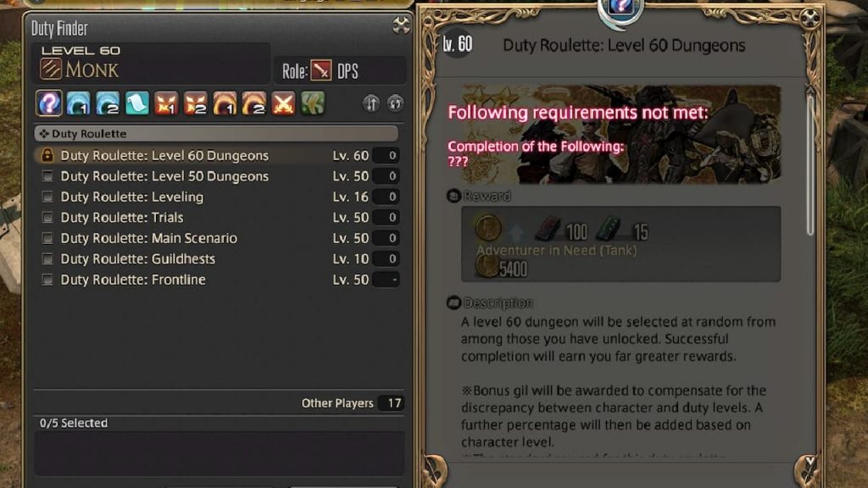
Task: Select the locked Level 60 Dungeons roulette entry
Action: 216,156
